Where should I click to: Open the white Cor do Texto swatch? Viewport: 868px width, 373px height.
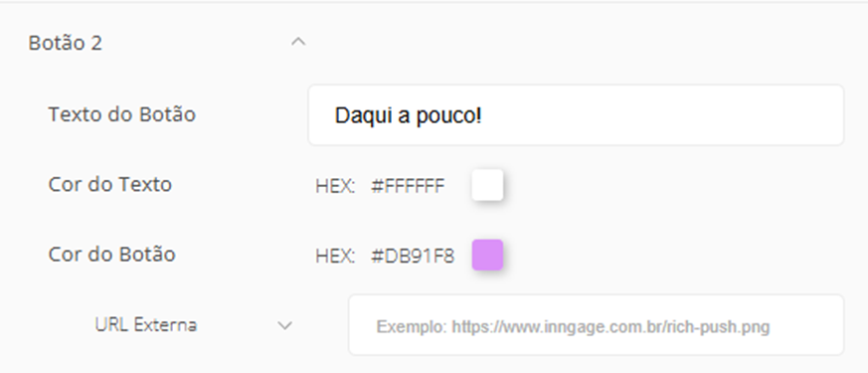tap(487, 185)
